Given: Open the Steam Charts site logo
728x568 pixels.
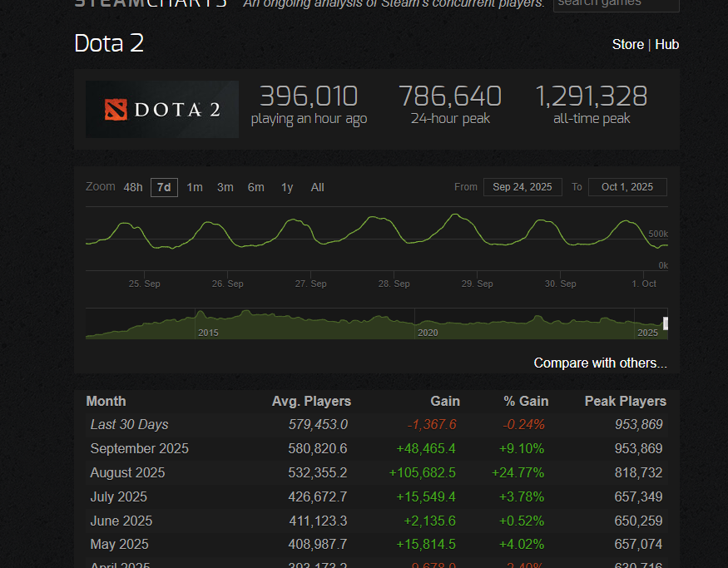Looking at the screenshot, I should click(151, 2).
